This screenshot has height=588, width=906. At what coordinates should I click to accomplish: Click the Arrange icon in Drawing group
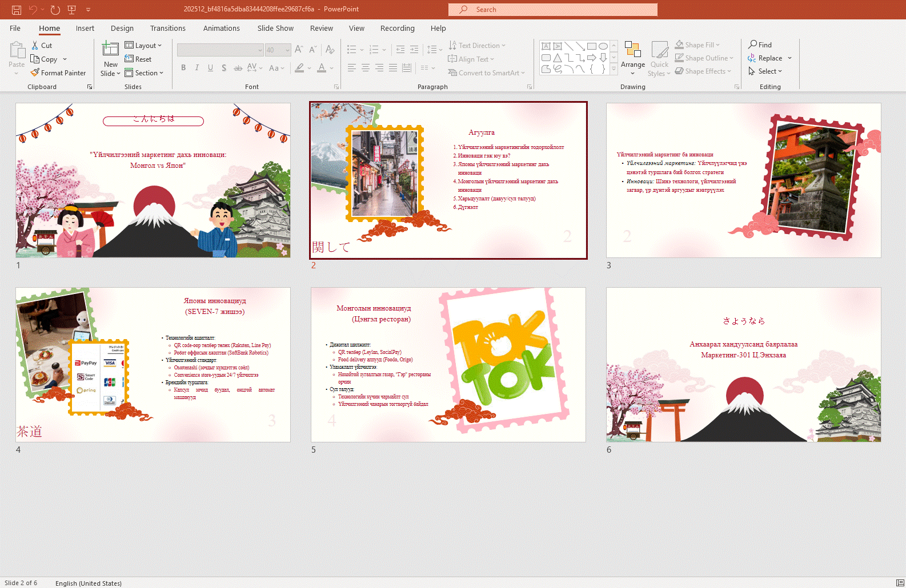632,50
